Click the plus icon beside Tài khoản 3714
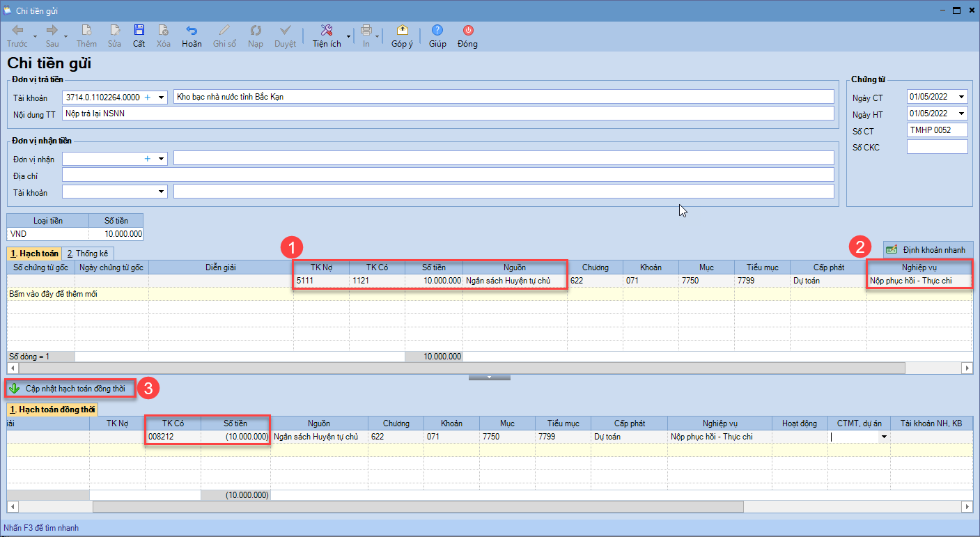 [x=147, y=97]
